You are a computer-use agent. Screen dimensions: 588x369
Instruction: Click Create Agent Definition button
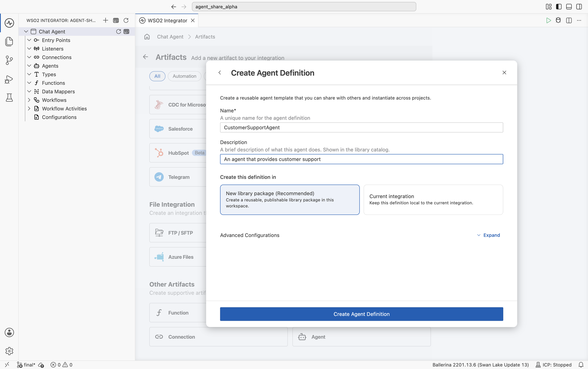point(361,314)
